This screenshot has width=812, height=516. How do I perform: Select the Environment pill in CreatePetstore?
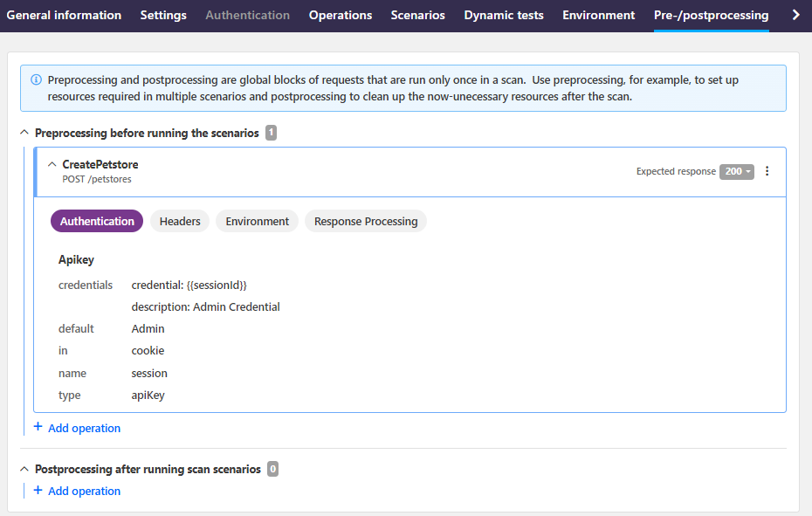click(257, 221)
